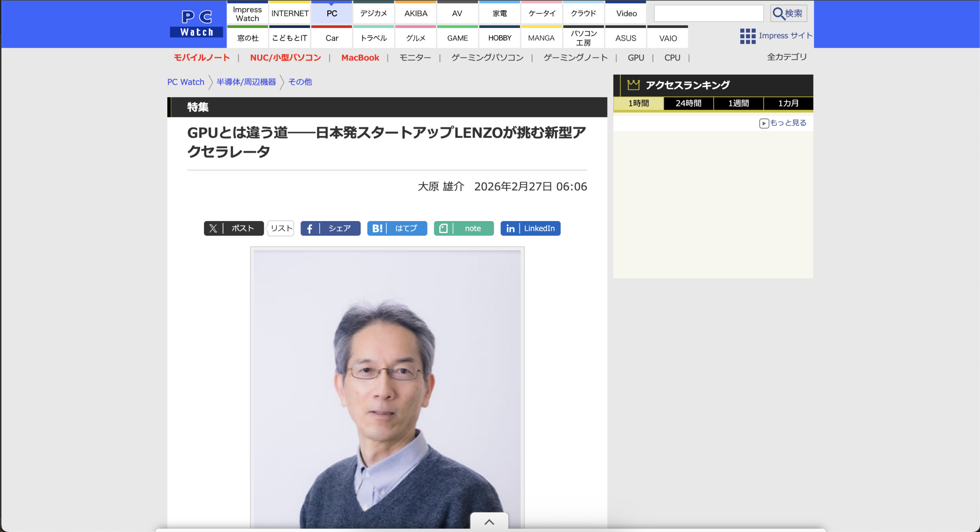Open 半導体/周辺機器 breadcrumb link
The image size is (980, 532).
point(246,82)
